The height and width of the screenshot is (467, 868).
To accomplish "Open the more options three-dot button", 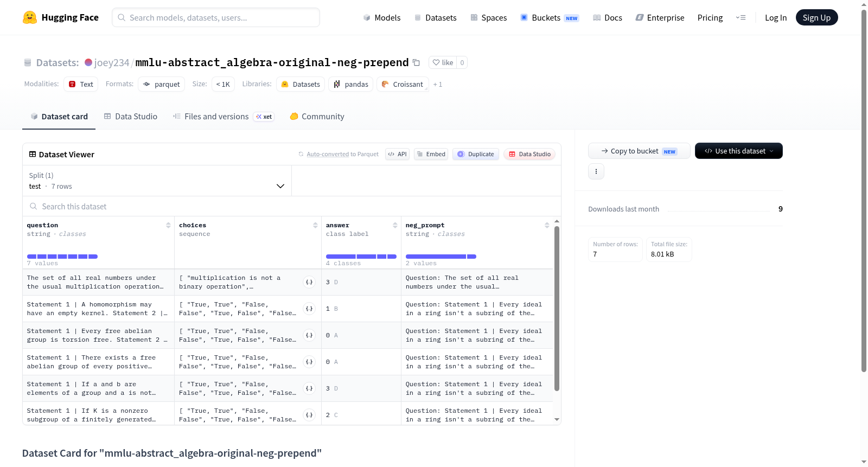I will click(596, 171).
